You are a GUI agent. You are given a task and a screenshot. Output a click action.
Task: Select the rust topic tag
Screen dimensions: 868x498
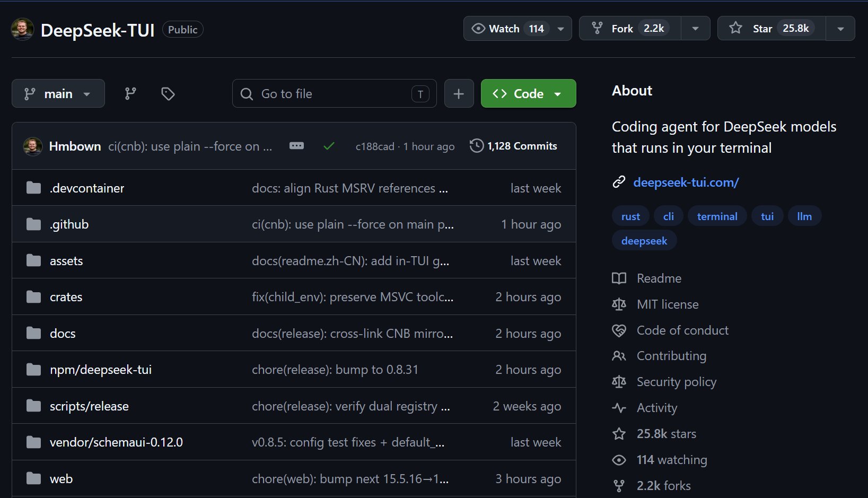(x=630, y=216)
